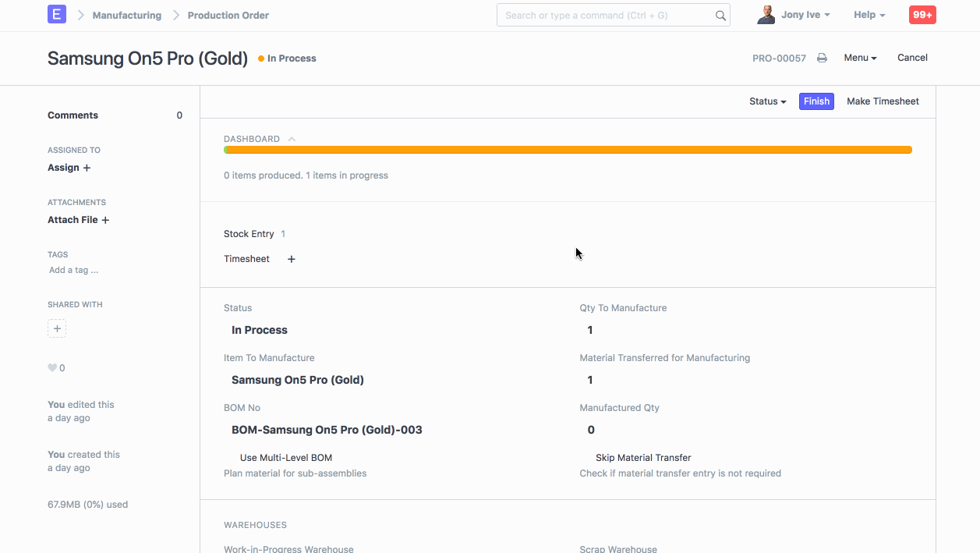Click the ERPNext home logo icon
The width and height of the screenshot is (980, 553).
(57, 14)
